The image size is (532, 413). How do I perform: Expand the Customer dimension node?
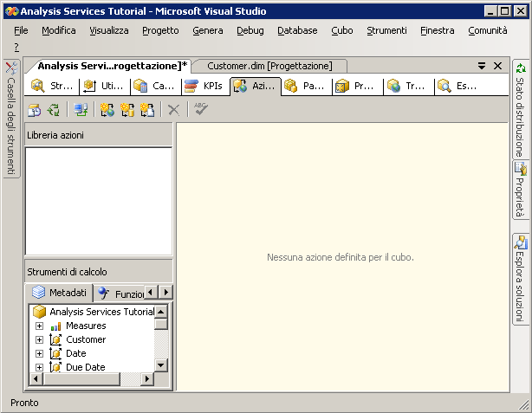(x=39, y=340)
